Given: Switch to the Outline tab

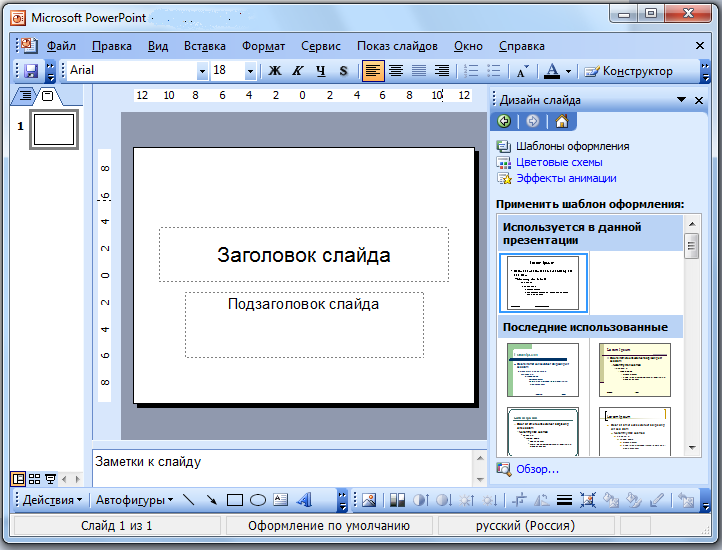Looking at the screenshot, I should tap(26, 96).
